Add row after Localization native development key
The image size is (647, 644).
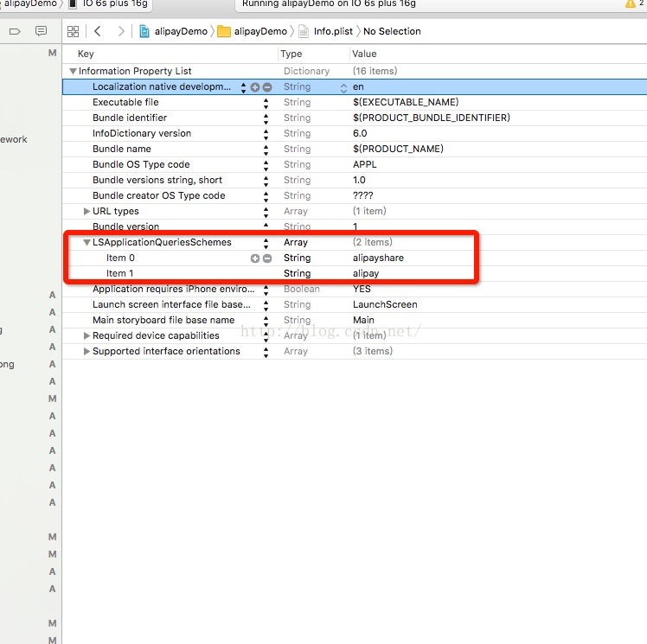click(255, 87)
